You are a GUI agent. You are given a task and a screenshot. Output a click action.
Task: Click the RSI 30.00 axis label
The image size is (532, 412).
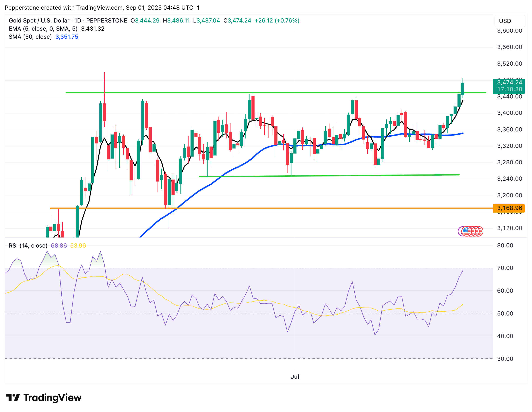pos(505,359)
